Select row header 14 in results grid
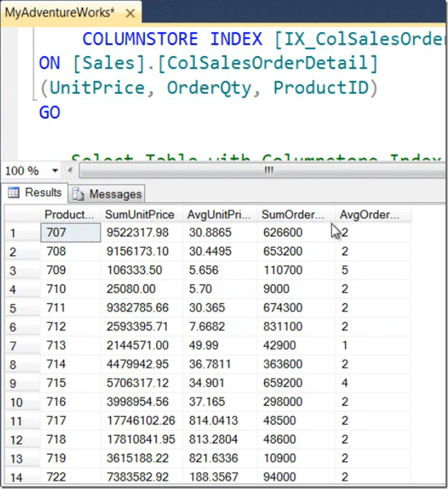This screenshot has width=448, height=489. (x=23, y=477)
